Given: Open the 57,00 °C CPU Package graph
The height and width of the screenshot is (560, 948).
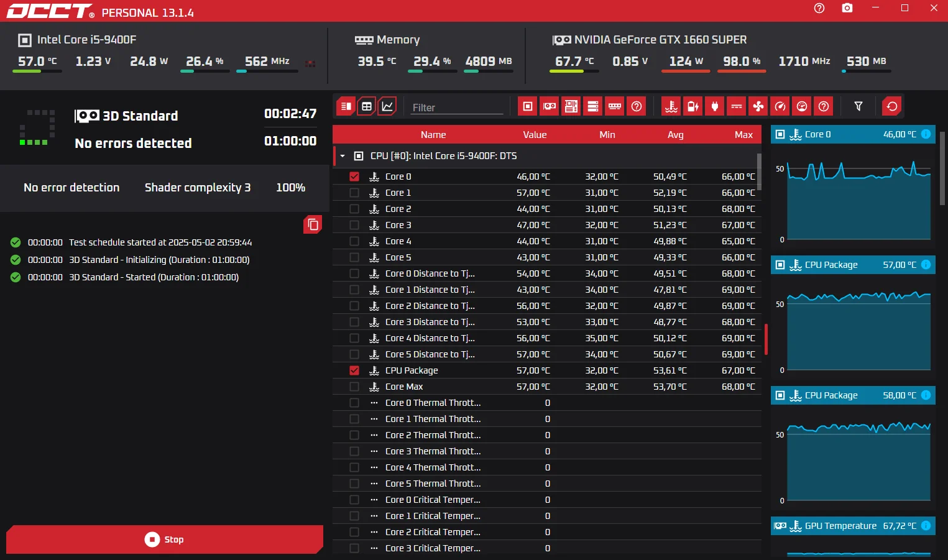Looking at the screenshot, I should [x=853, y=317].
